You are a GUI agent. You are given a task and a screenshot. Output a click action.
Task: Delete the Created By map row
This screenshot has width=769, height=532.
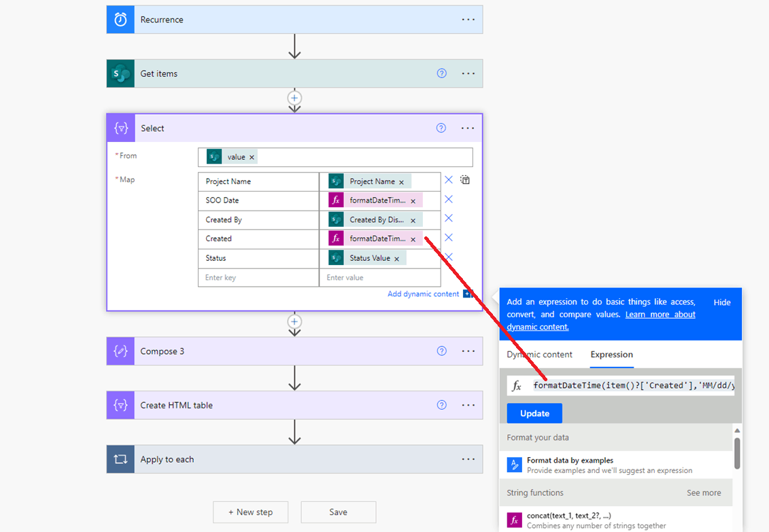click(448, 219)
